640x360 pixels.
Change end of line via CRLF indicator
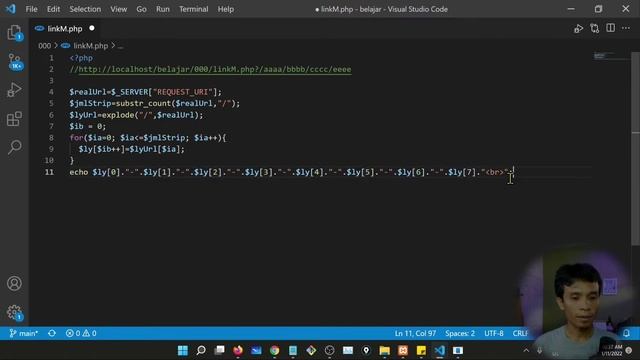point(520,333)
